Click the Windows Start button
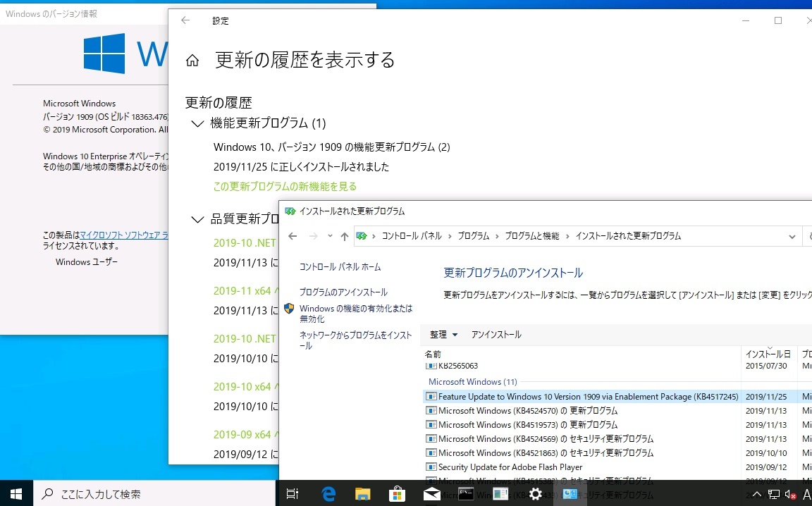This screenshot has height=506, width=812. (16, 494)
